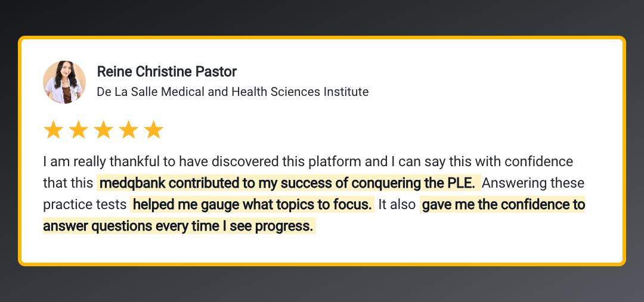Click highlighted 'gave me the confidence to' text

pyautogui.click(x=503, y=204)
